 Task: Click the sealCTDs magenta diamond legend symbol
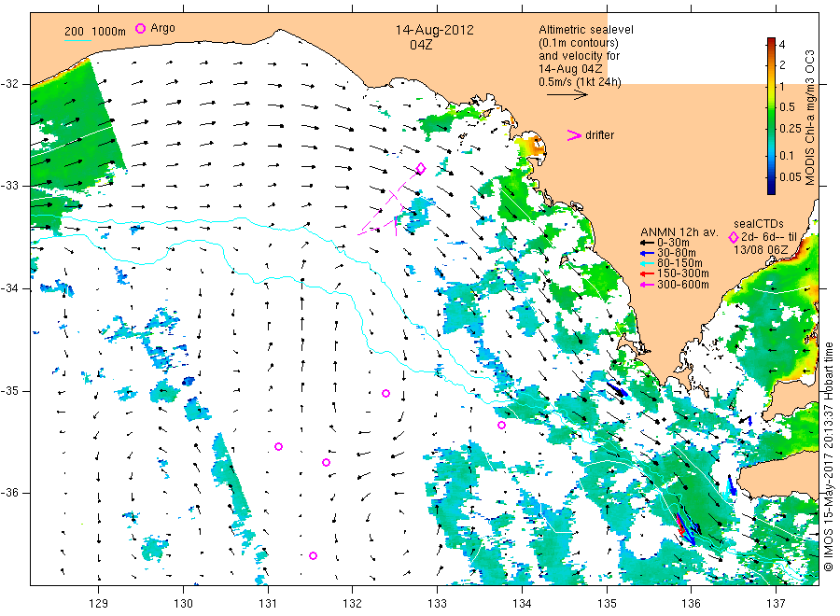(734, 237)
